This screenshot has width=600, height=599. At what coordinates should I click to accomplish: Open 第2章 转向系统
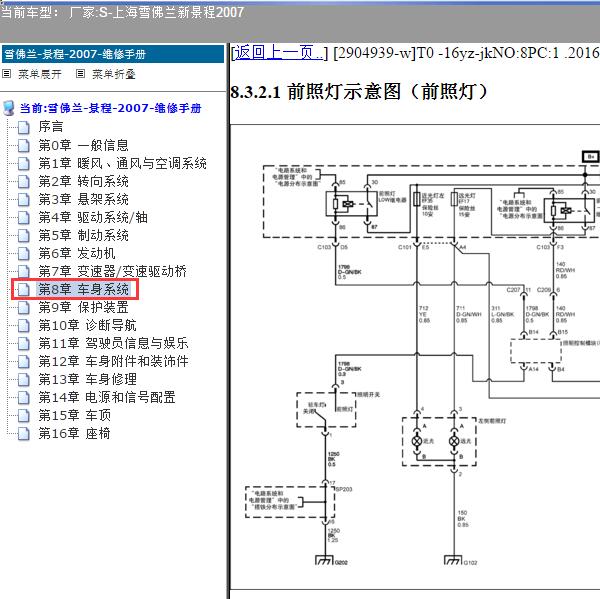[83, 181]
